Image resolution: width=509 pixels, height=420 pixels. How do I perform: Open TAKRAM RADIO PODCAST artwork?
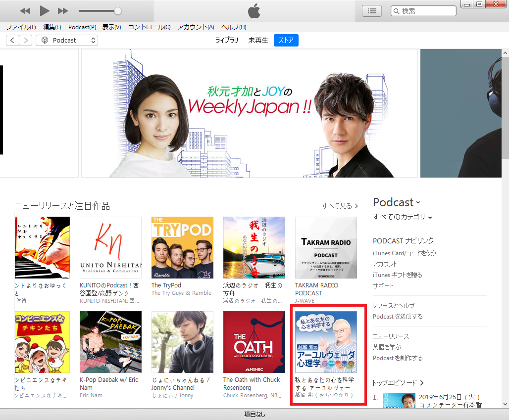coord(326,247)
